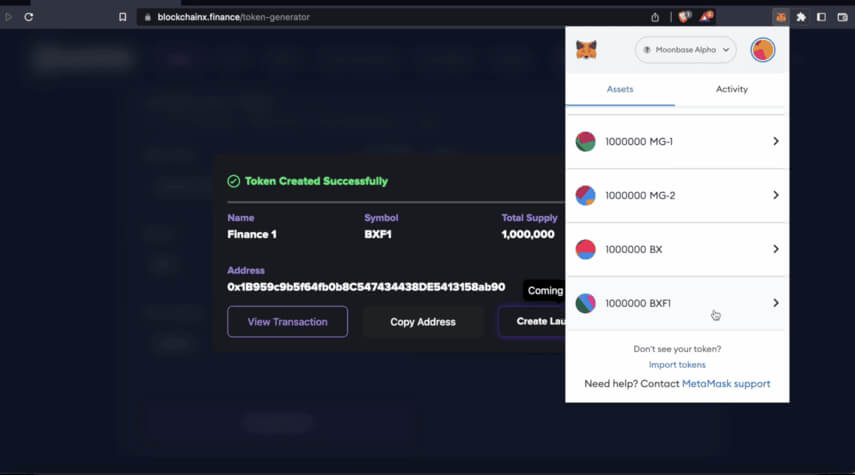Click the MetaMask fox logo in the popup
The height and width of the screenshot is (475, 855).
(x=586, y=50)
